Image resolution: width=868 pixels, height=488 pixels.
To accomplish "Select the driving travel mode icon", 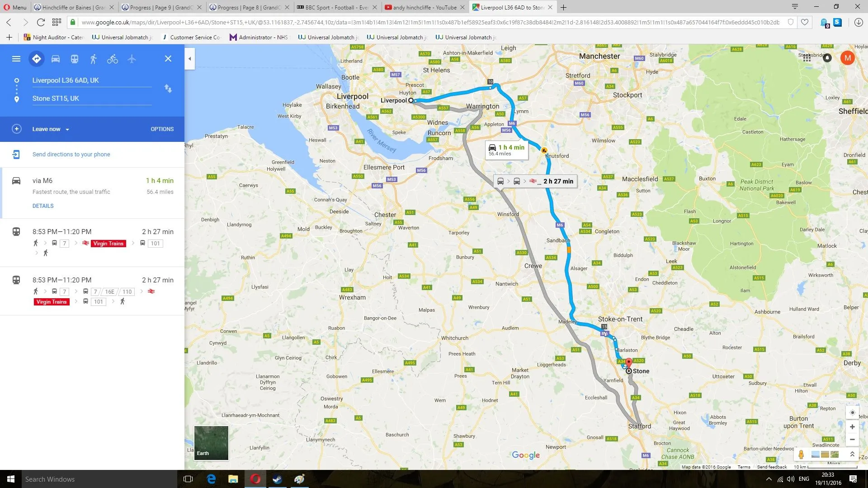I will tap(56, 59).
